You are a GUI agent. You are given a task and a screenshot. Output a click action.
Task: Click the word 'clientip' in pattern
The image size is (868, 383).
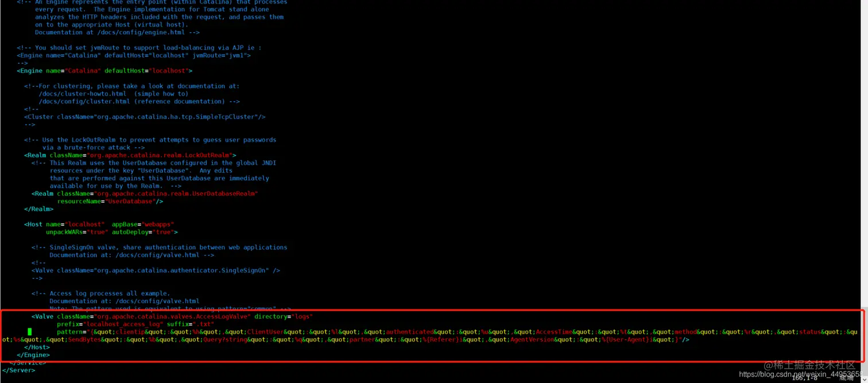(x=129, y=332)
